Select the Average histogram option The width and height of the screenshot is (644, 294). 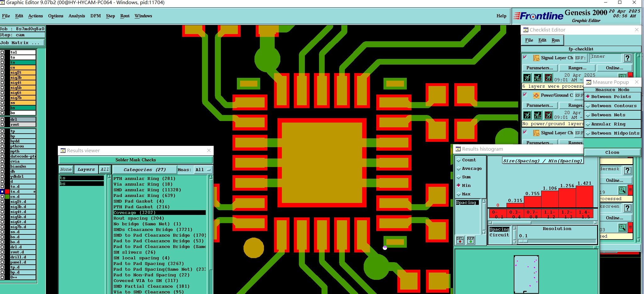click(469, 169)
